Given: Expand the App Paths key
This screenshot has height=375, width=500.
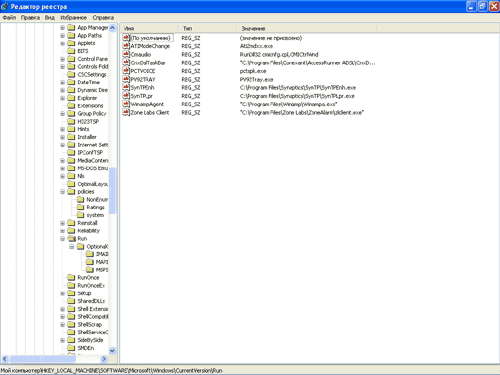Looking at the screenshot, I should tap(62, 35).
